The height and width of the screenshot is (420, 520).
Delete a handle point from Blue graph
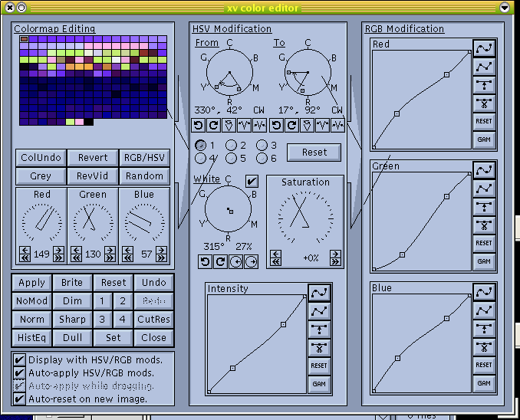click(484, 346)
